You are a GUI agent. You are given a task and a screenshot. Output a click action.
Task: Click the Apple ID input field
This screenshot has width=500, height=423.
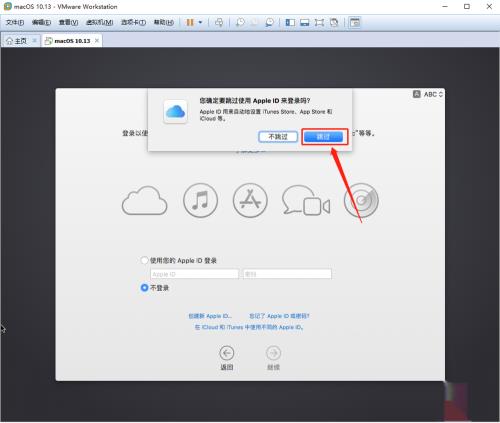[x=195, y=274]
